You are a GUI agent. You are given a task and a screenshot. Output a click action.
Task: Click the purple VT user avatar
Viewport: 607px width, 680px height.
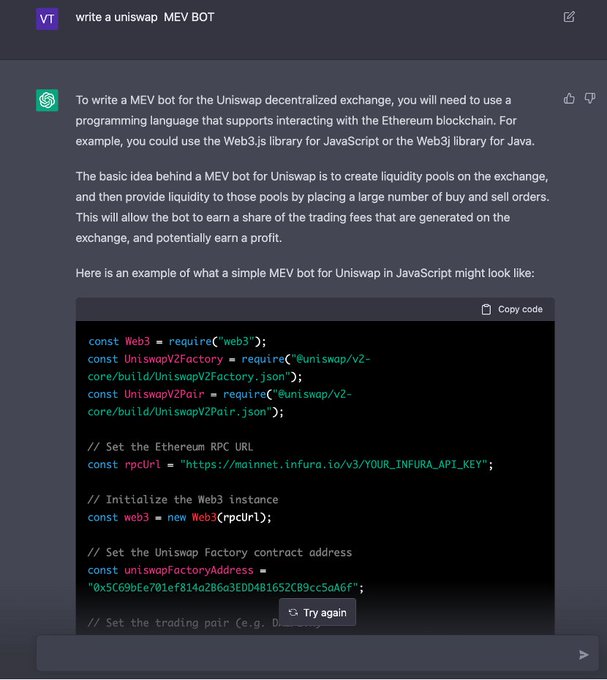point(47,18)
